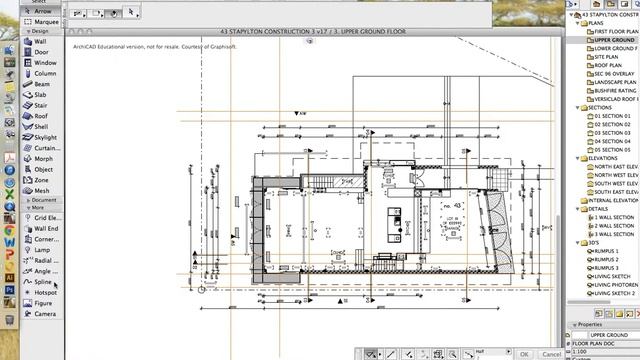Open 03 SECTION 03 view

pos(609,133)
